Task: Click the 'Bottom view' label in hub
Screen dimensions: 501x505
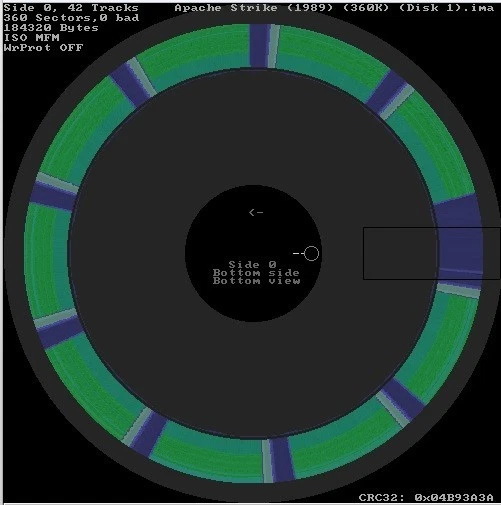Action: point(256,281)
